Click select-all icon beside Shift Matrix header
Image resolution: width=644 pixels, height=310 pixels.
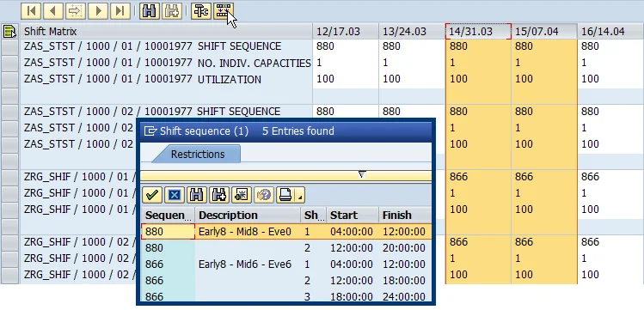(9, 32)
